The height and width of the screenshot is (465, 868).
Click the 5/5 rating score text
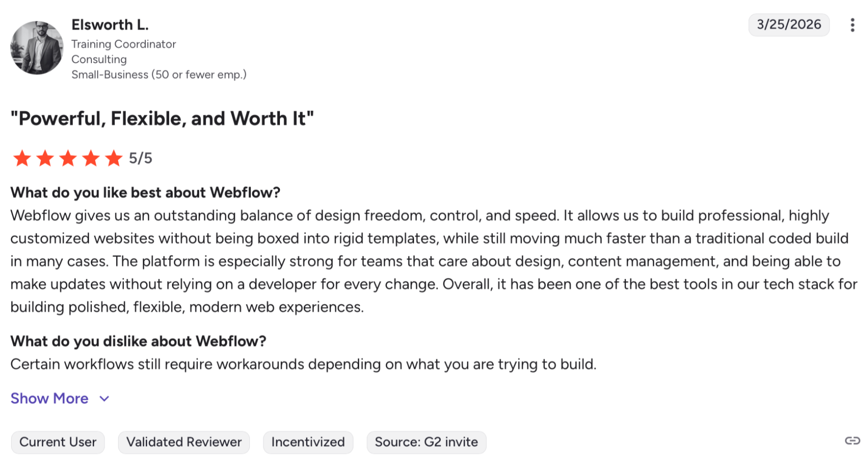tap(140, 158)
